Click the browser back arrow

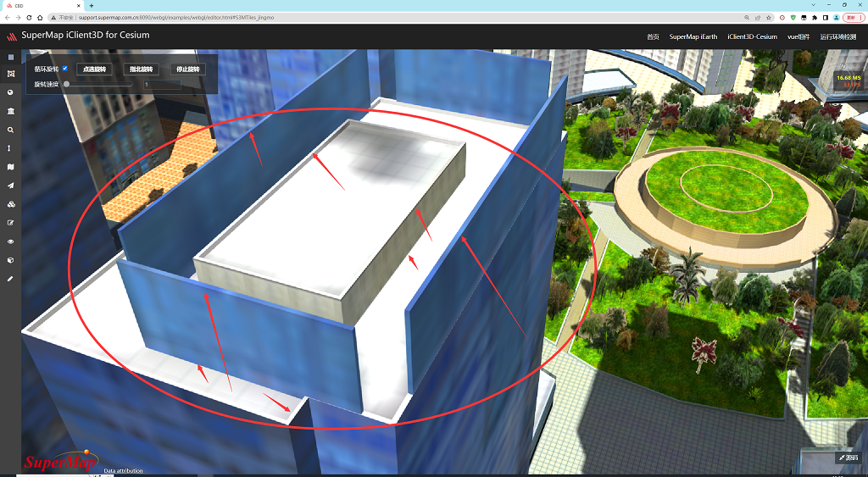pyautogui.click(x=7, y=18)
